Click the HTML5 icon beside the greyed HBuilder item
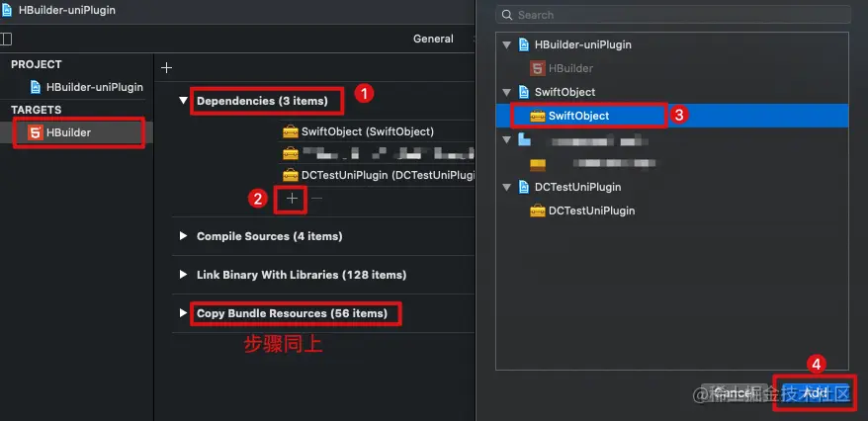The image size is (868, 421). coord(538,68)
